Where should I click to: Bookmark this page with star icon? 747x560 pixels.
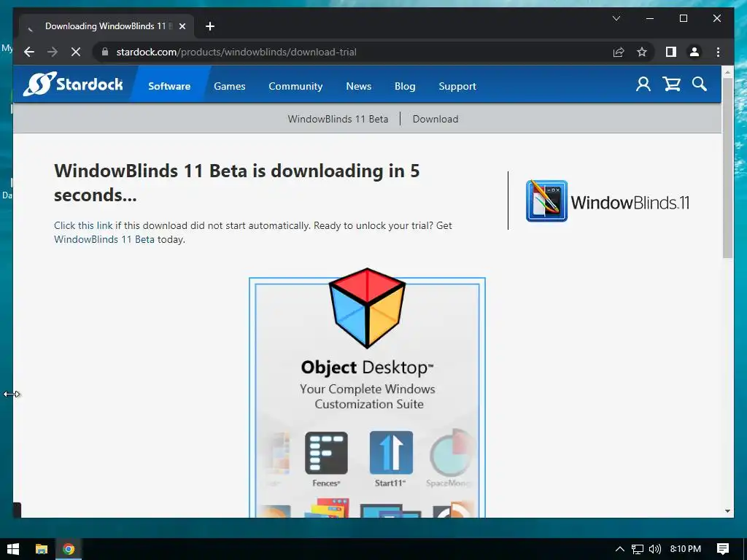point(642,52)
